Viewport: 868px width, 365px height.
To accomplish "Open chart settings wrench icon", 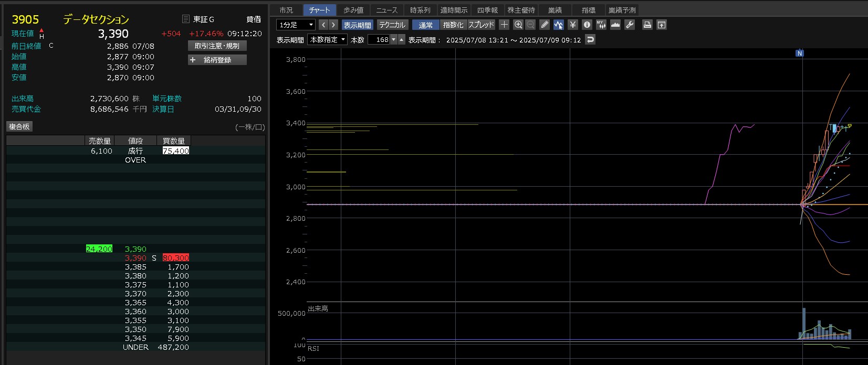I will click(x=630, y=25).
